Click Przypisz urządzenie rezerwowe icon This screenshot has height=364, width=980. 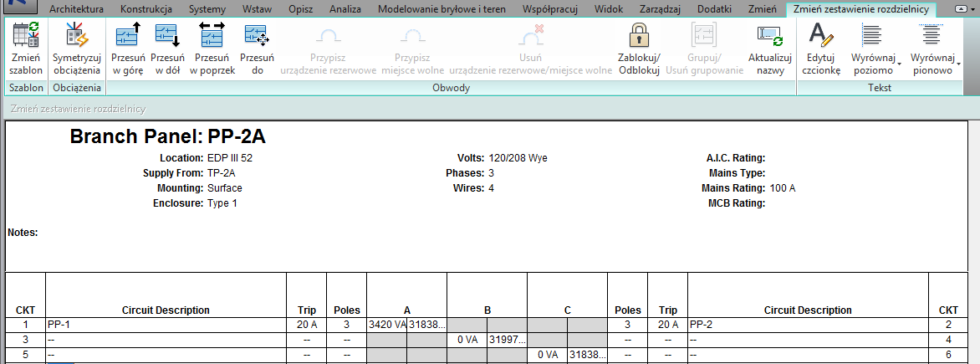(x=329, y=37)
